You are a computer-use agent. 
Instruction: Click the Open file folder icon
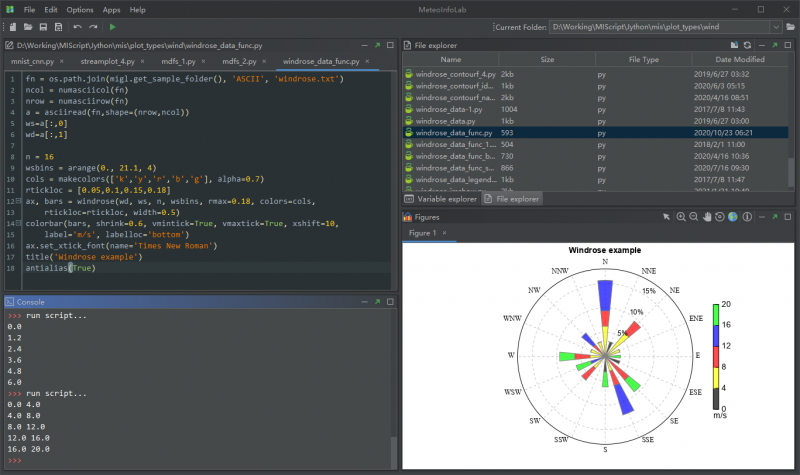coord(27,26)
